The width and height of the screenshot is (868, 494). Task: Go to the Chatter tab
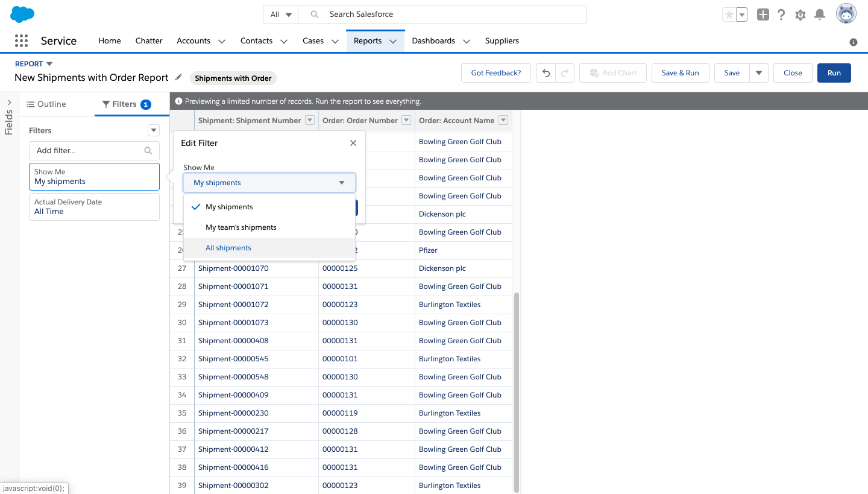[149, 41]
